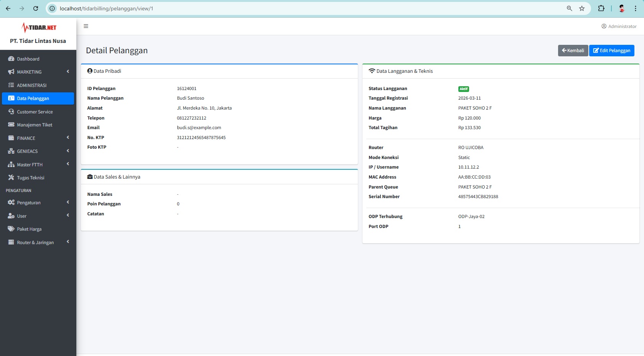Screen dimensions: 644x356
Task: Click the Customer Service headset icon
Action: coord(11,112)
